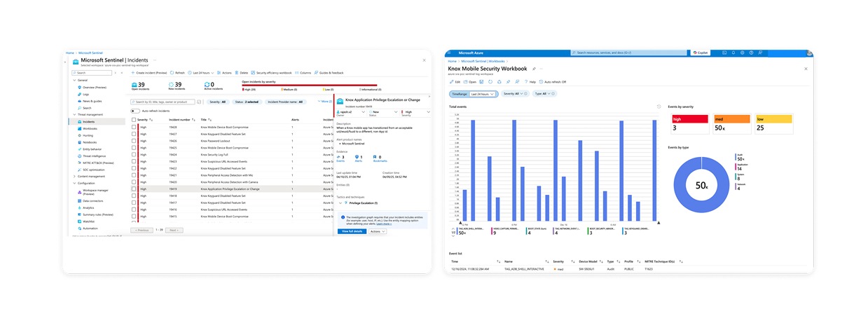Open Severity: All filter in Incidents
868x314 pixels.
coord(218,102)
